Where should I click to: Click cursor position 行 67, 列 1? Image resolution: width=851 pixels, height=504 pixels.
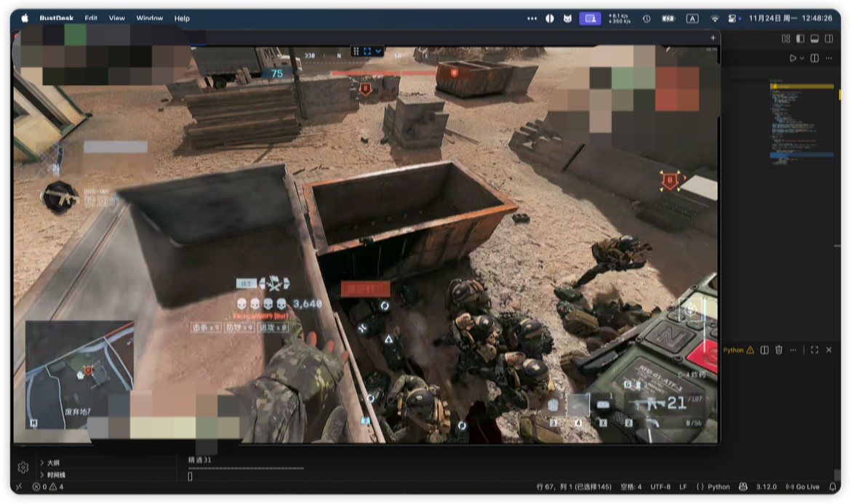point(574,487)
